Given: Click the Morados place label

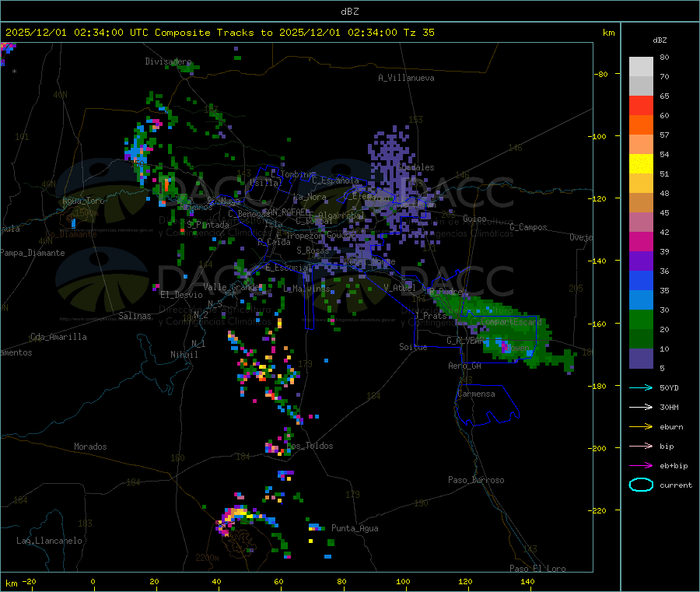Looking at the screenshot, I should click(x=90, y=447).
